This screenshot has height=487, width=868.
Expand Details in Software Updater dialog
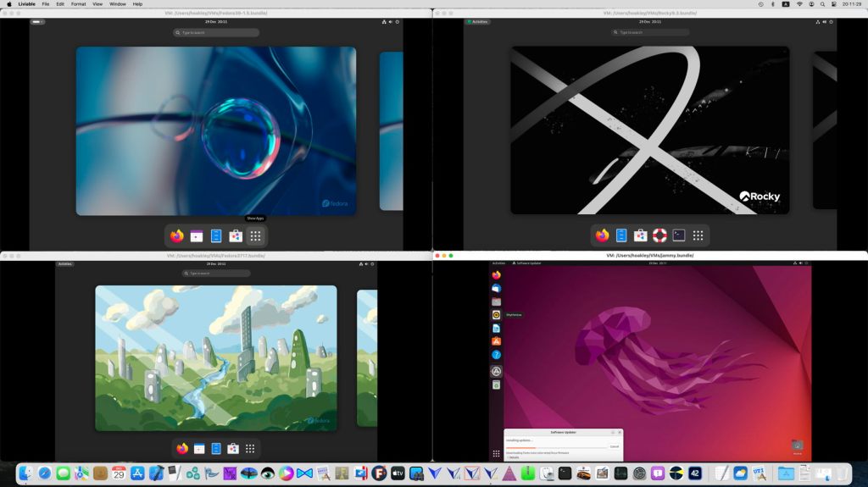(x=514, y=457)
